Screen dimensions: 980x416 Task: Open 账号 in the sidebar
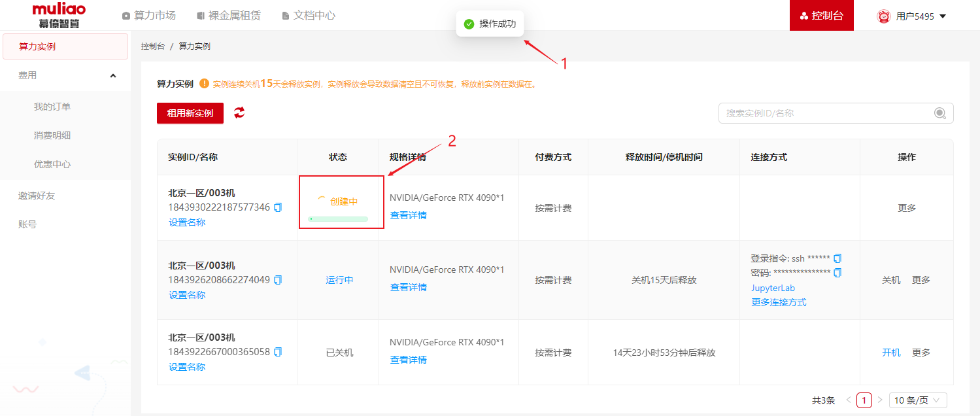tap(27, 224)
